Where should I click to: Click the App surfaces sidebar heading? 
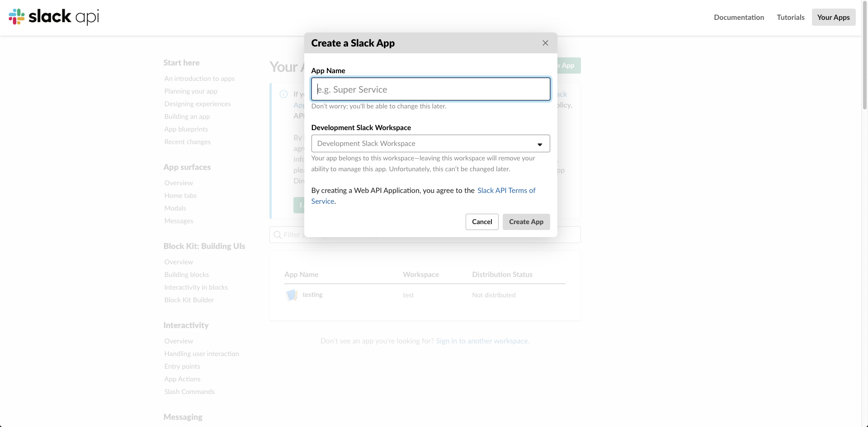[187, 167]
